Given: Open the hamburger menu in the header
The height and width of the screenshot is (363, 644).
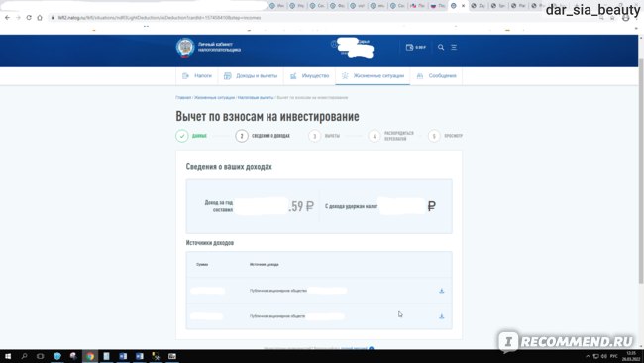Looking at the screenshot, I should (454, 47).
